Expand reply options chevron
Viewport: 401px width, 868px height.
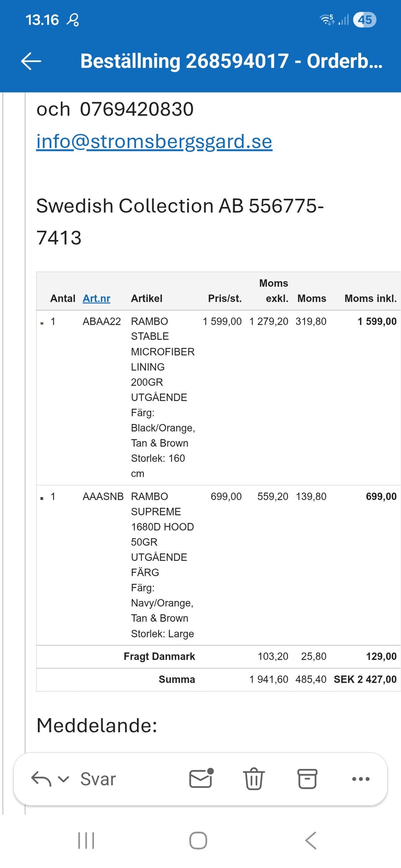coord(63,779)
